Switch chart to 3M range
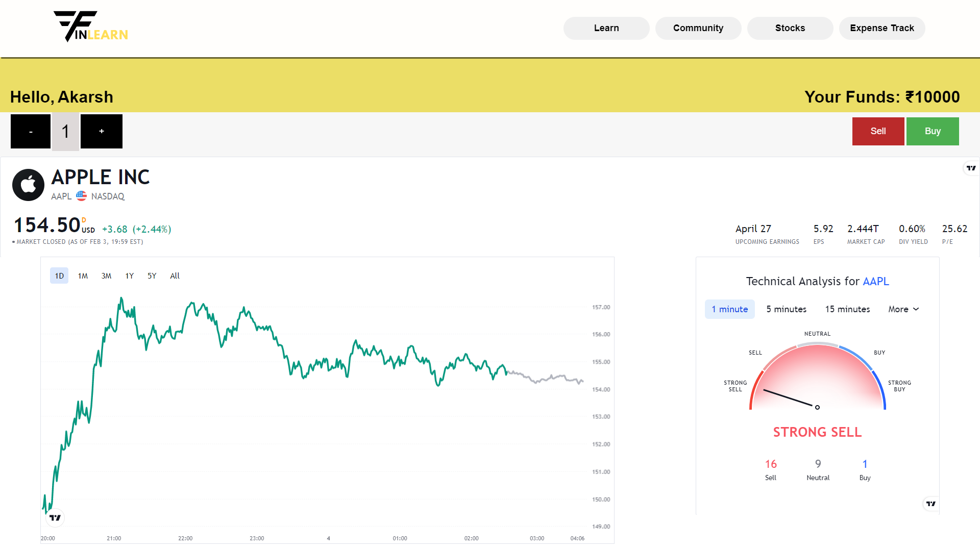The image size is (980, 551). [x=106, y=275]
